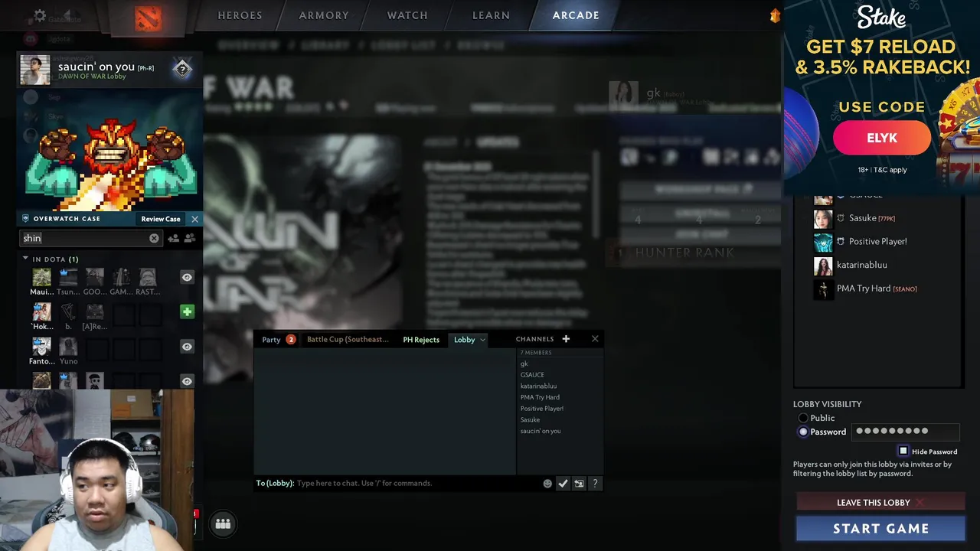Click LEAVE THIS LOBBY
980x551 pixels.
(880, 503)
